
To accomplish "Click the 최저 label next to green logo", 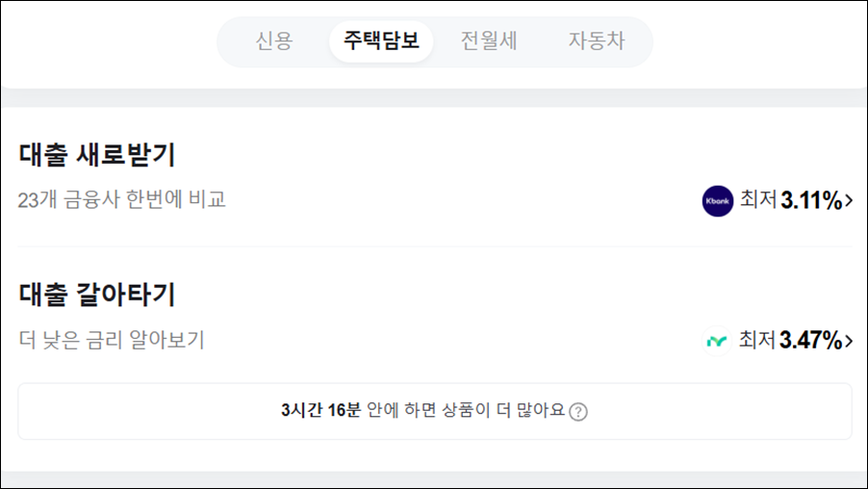I will coord(757,340).
